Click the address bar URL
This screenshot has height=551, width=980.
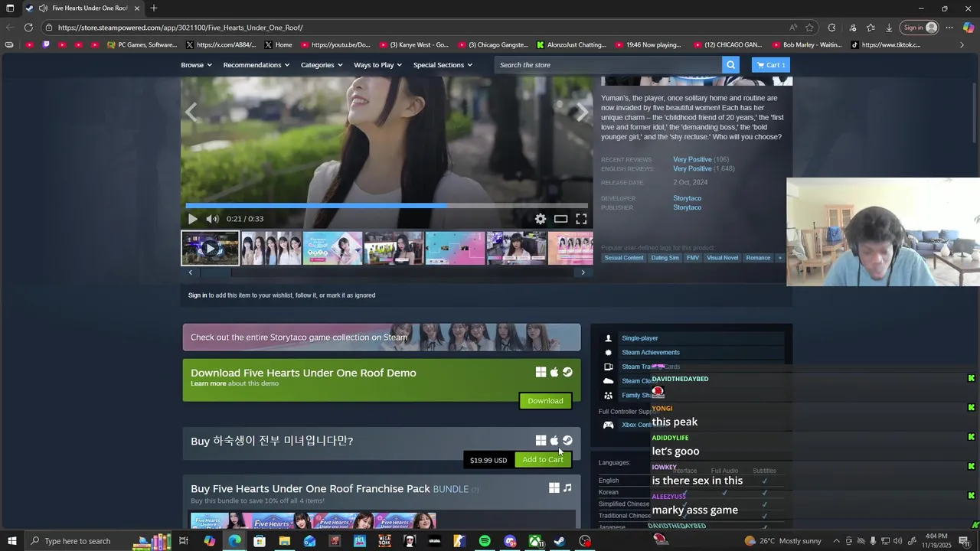[x=180, y=28]
